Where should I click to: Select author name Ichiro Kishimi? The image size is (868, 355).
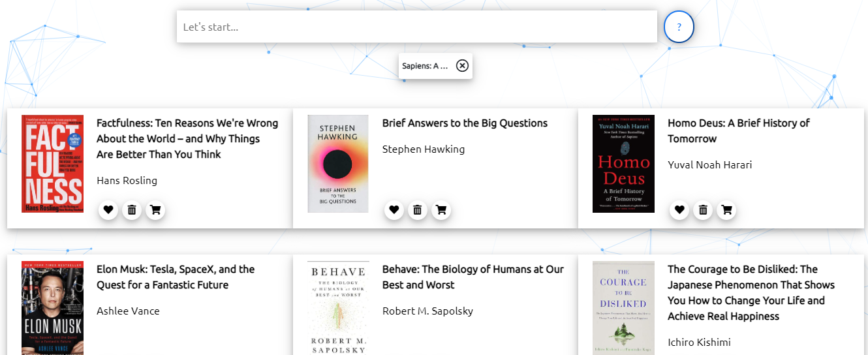tap(699, 343)
